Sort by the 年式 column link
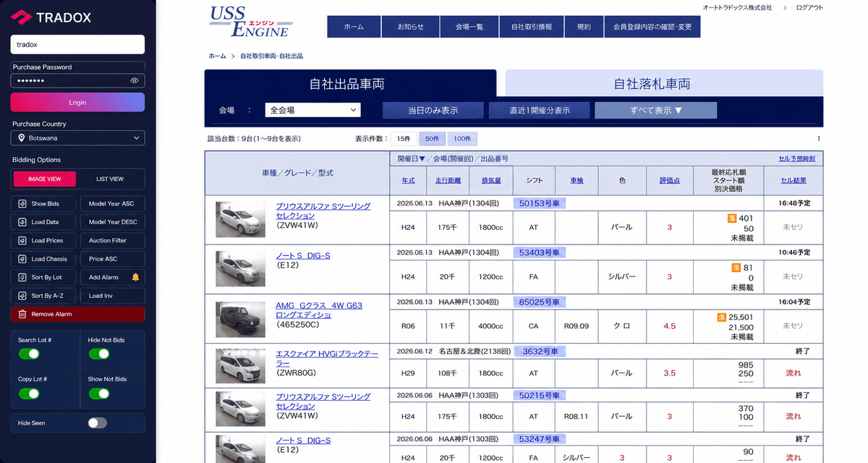 tap(408, 180)
